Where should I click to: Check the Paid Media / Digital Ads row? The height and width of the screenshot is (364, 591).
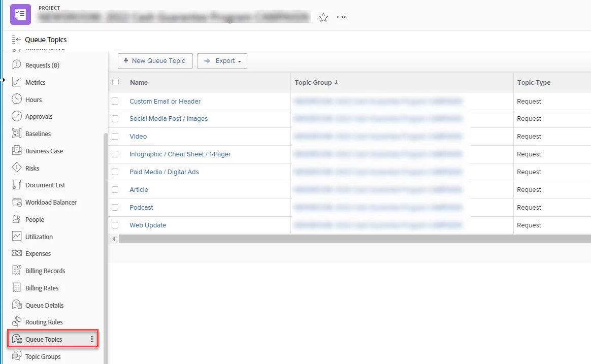[x=115, y=172]
